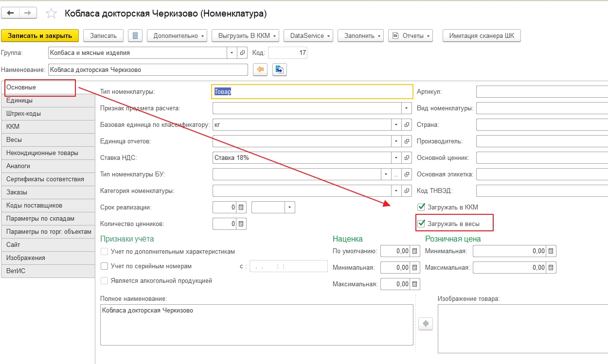Open the Группа field selection form icon
The height and width of the screenshot is (364, 608).
243,52
